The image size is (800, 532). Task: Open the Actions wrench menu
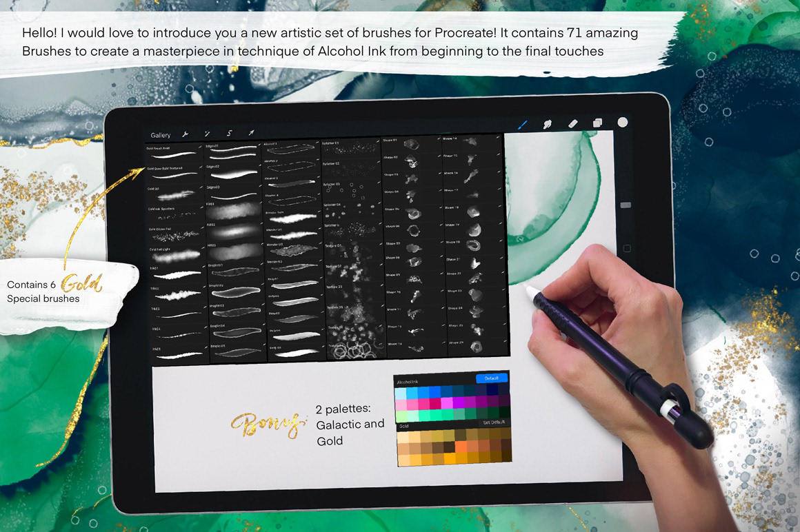186,134
